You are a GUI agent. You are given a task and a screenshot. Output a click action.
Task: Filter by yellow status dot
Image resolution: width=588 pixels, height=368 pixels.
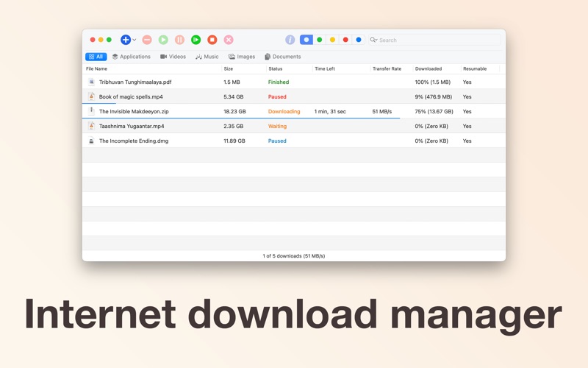(333, 40)
